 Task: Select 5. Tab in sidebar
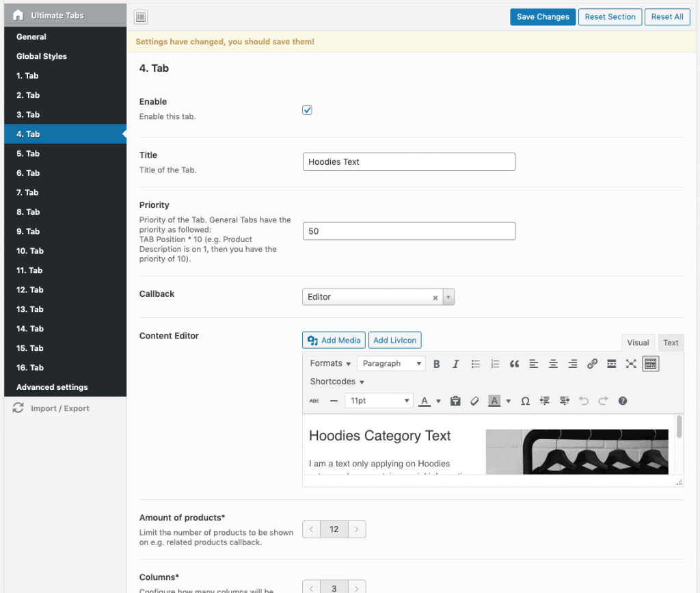65,154
